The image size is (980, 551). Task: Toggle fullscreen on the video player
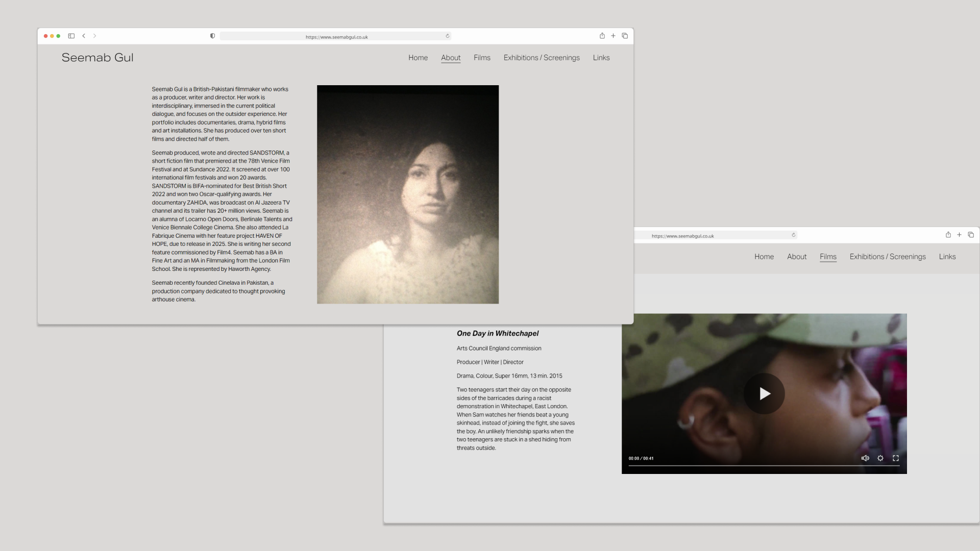(x=896, y=458)
